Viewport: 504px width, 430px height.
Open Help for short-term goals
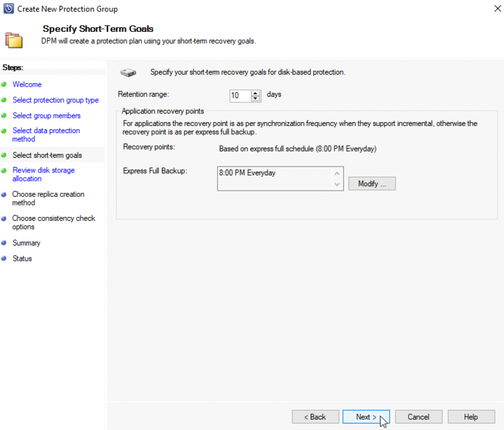click(471, 416)
